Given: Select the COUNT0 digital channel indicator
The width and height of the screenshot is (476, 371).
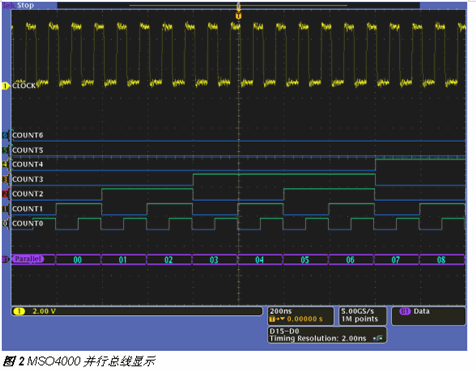Looking at the screenshot, I should coord(5,223).
